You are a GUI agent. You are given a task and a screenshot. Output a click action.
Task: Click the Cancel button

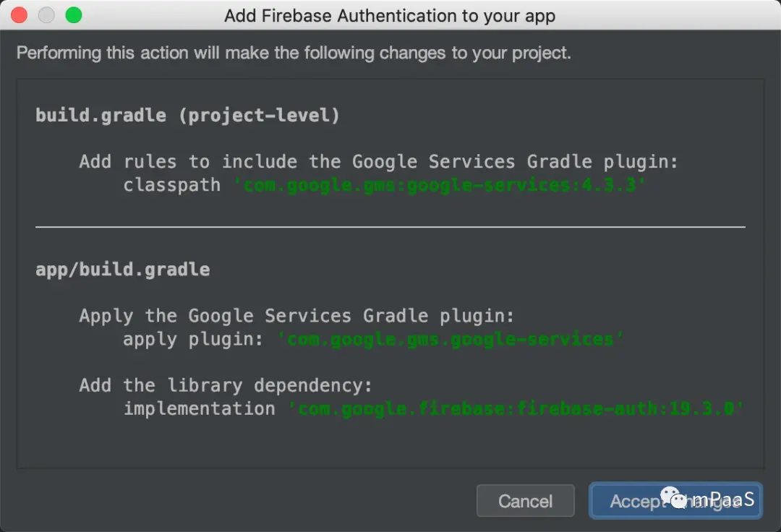pos(526,501)
